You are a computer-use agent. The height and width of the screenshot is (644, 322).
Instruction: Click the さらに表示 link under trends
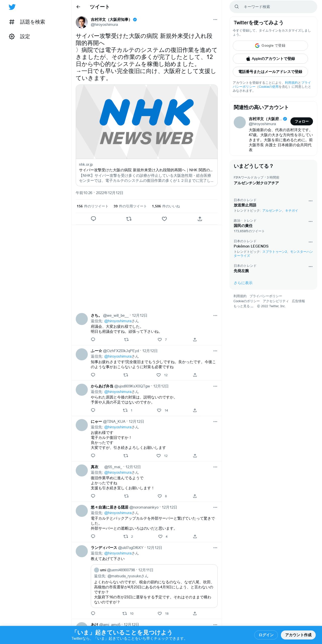(243, 283)
